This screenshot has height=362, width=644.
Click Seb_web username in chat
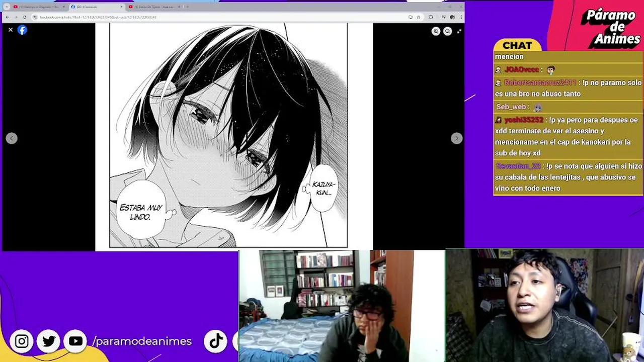[x=511, y=107]
